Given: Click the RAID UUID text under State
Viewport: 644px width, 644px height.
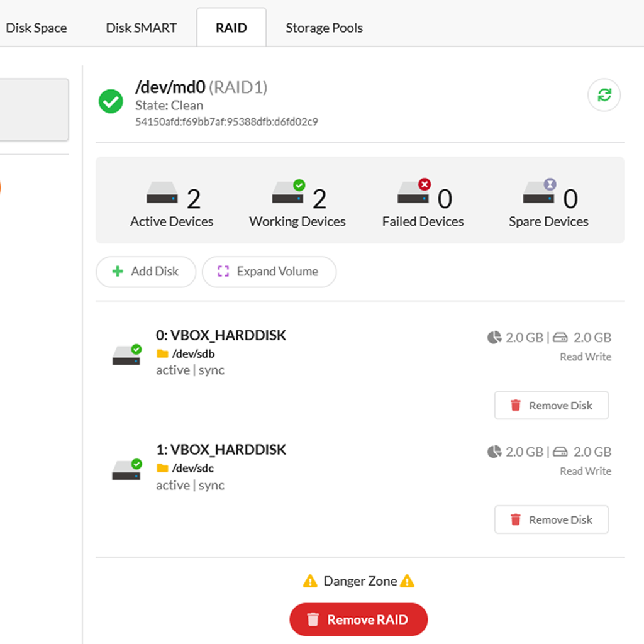Looking at the screenshot, I should click(x=226, y=122).
